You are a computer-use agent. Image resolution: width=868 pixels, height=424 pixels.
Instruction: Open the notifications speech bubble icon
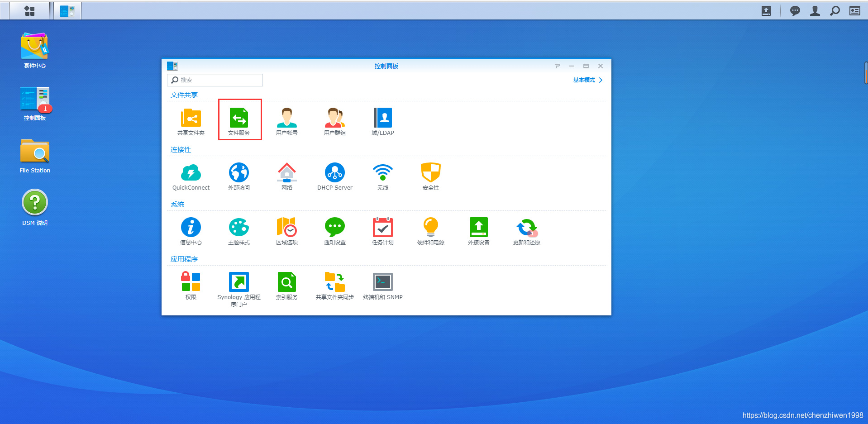coord(795,11)
